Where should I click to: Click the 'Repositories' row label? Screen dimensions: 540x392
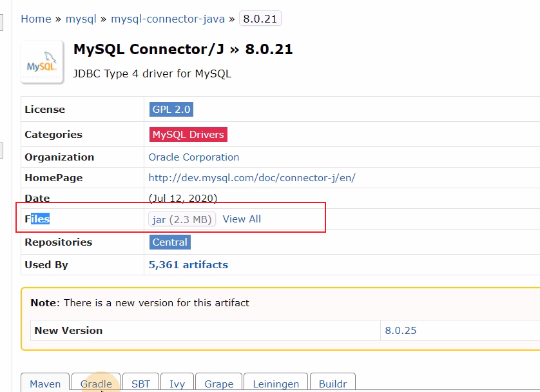coord(58,242)
